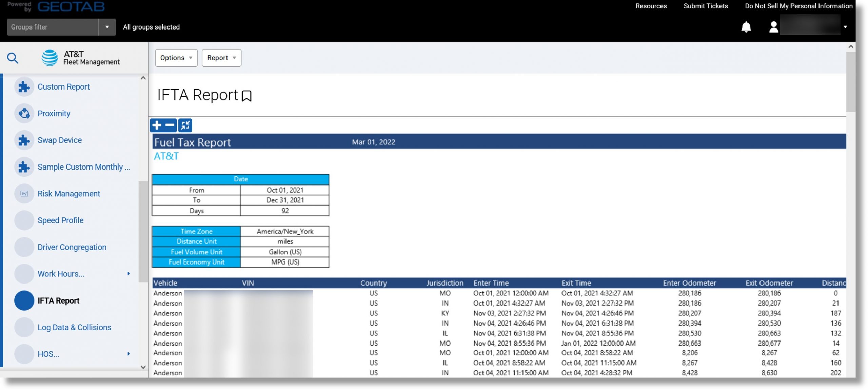The height and width of the screenshot is (390, 868).
Task: Click the Proximity sidebar icon
Action: [x=24, y=113]
